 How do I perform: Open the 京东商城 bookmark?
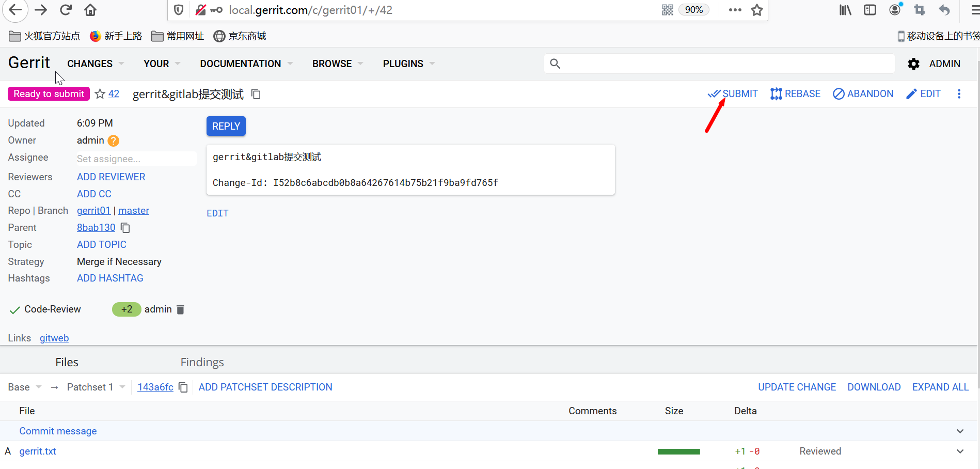(240, 36)
